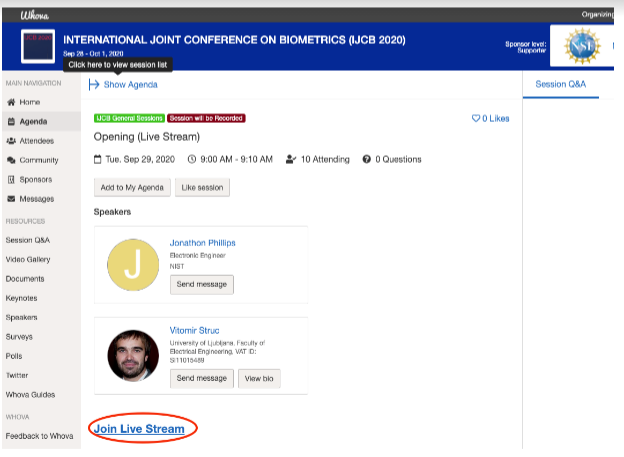Send message to Vitomir Struc
The width and height of the screenshot is (624, 457).
202,378
